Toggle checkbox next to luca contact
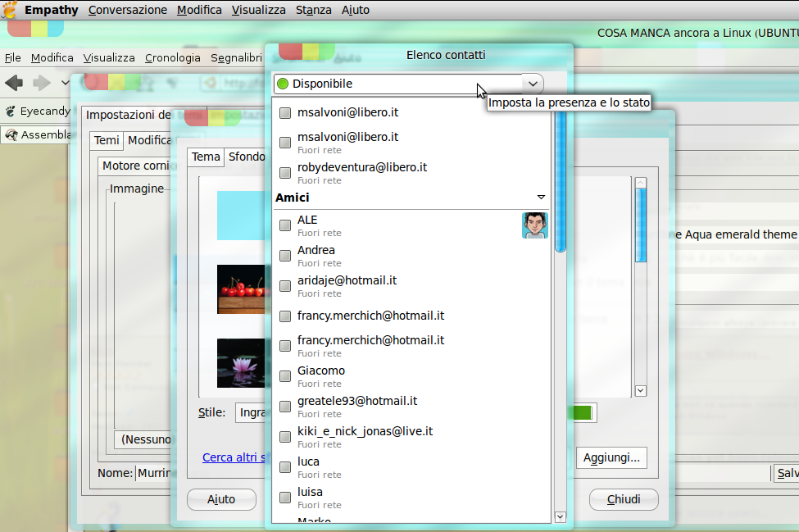The height and width of the screenshot is (532, 799). pyautogui.click(x=285, y=467)
